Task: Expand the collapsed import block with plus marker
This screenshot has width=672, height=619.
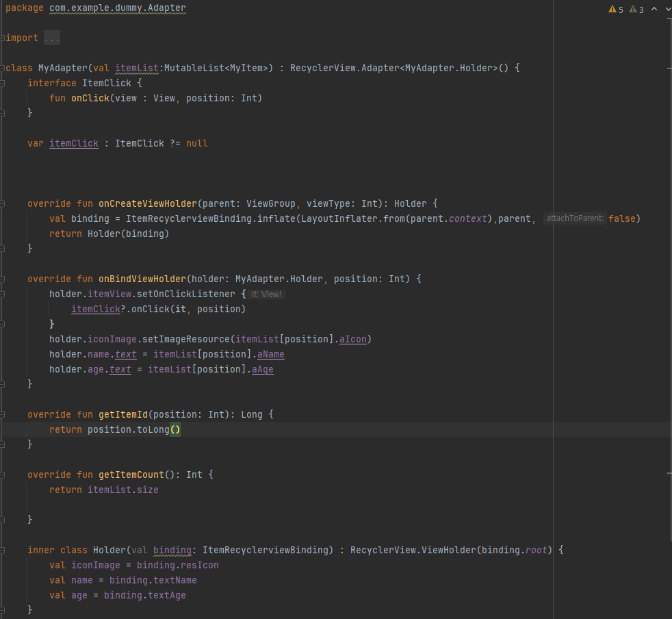Action: 2,38
